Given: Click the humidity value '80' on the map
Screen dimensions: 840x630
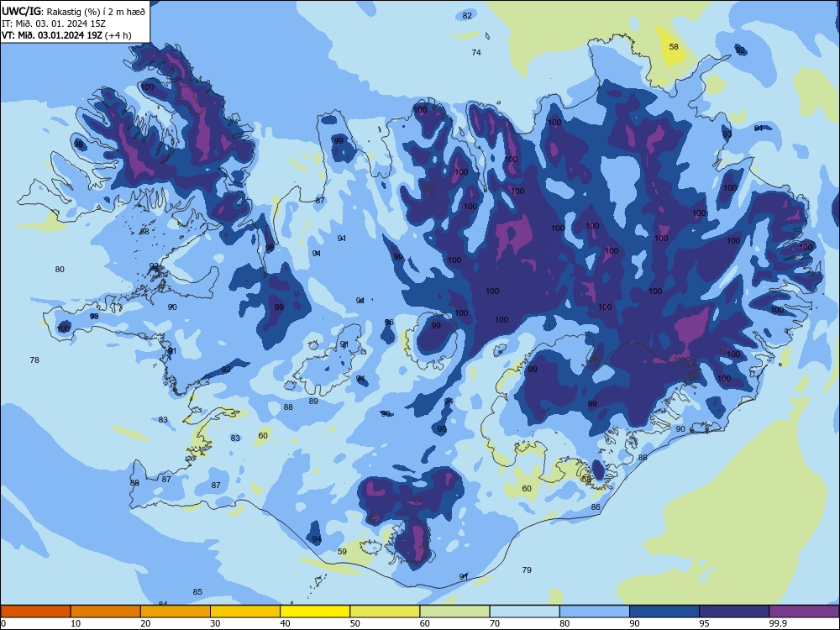Looking at the screenshot, I should (x=60, y=270).
